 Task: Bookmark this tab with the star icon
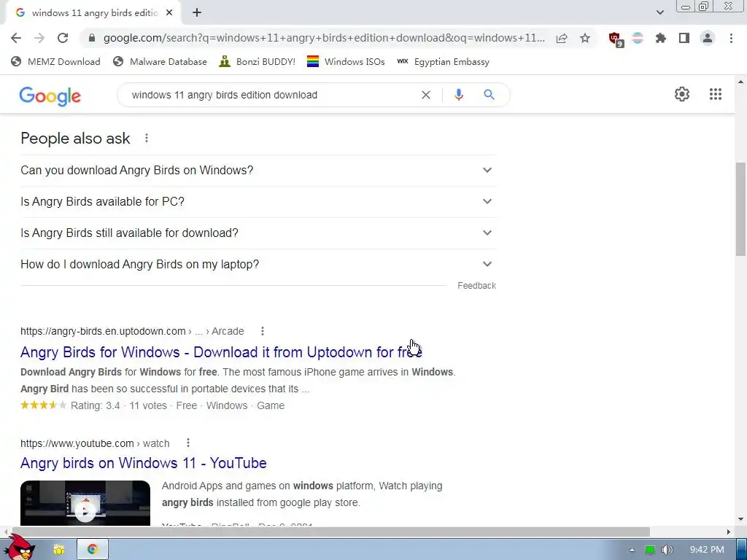(585, 38)
